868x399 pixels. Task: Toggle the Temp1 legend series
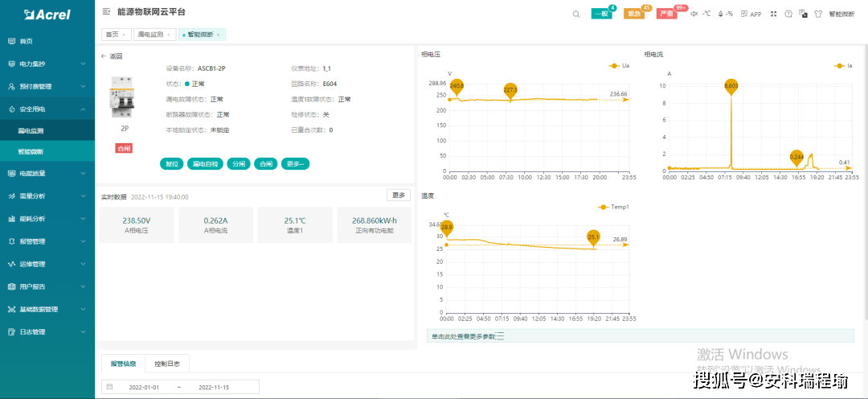click(x=613, y=208)
